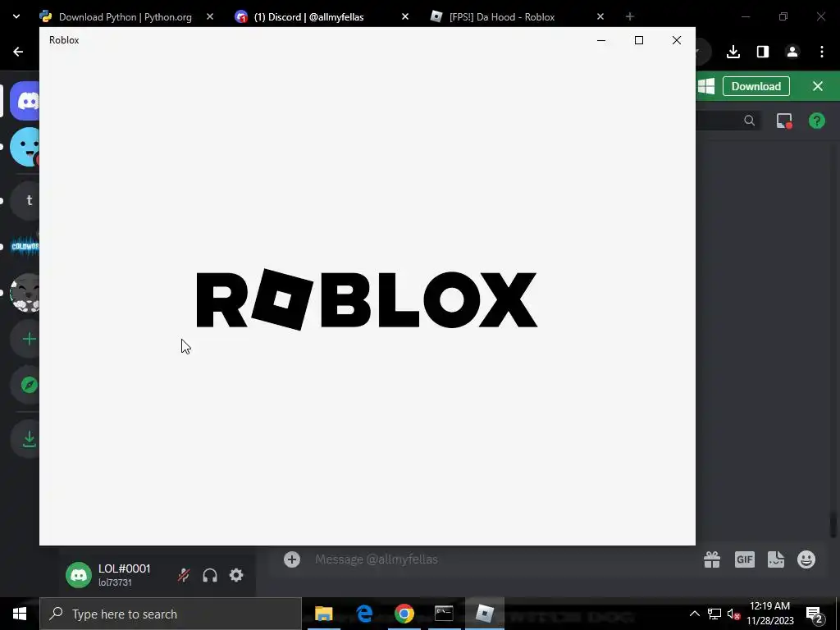Expand the tab search dropdown chevron
Viewport: 840px width, 630px height.
[x=16, y=16]
